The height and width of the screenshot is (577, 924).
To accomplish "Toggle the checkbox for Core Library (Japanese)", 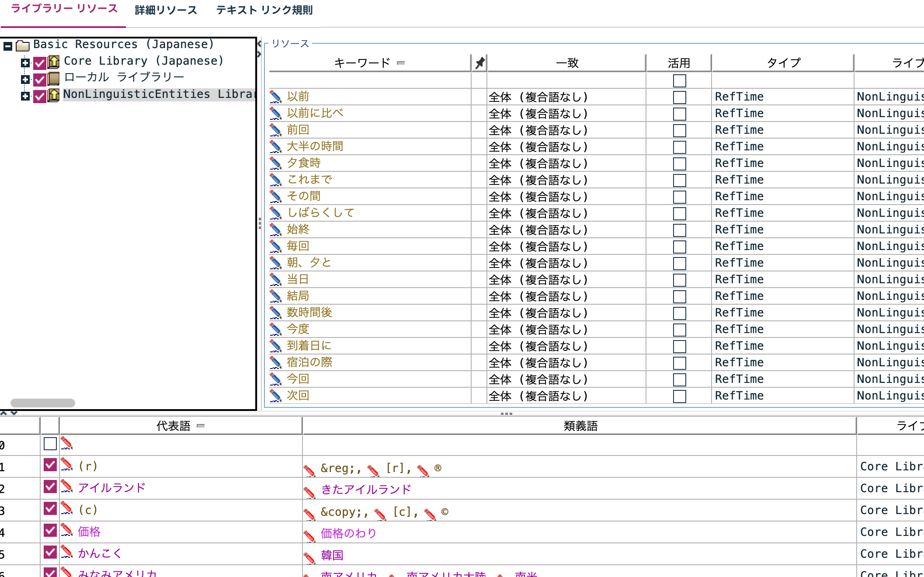I will [x=40, y=61].
